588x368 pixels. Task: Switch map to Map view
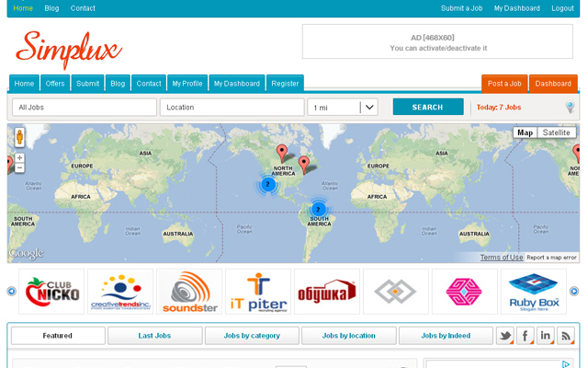tap(525, 132)
